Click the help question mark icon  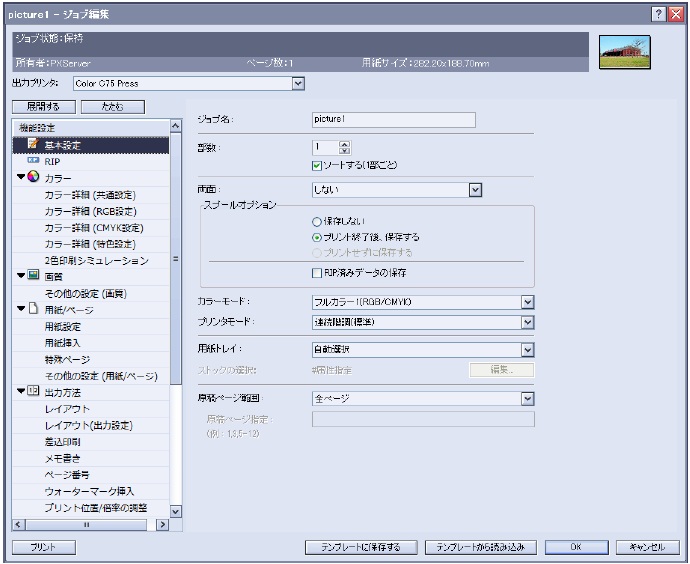pos(654,14)
